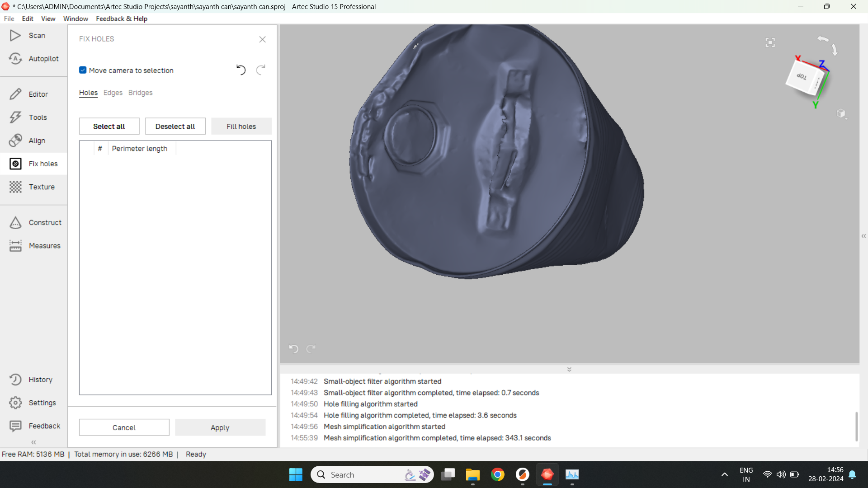
Task: Collapse the log panel using down chevrons
Action: pos(569,369)
